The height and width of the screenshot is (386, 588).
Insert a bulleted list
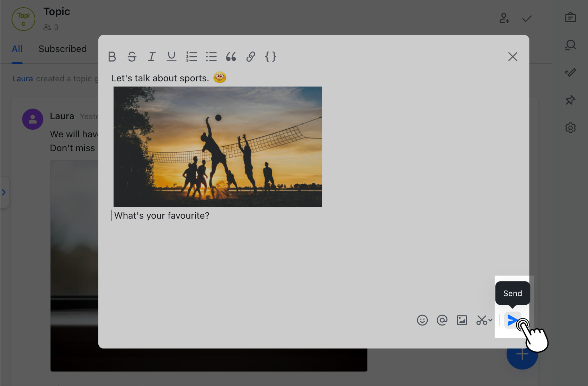click(x=211, y=57)
